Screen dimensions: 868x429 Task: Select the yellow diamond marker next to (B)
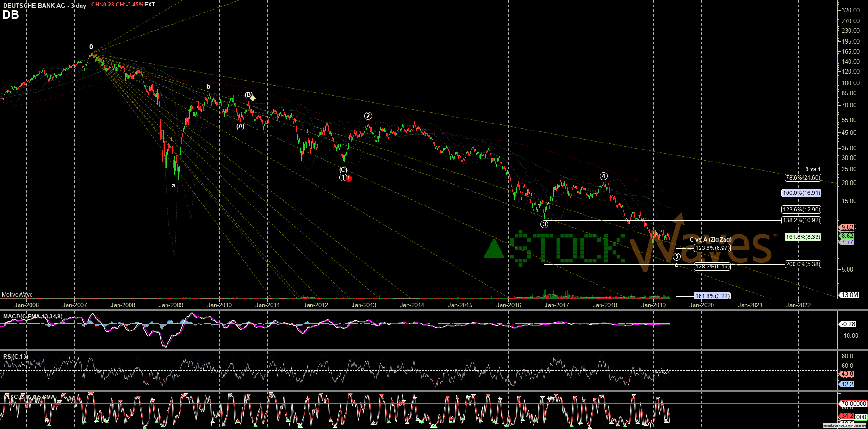[x=253, y=98]
